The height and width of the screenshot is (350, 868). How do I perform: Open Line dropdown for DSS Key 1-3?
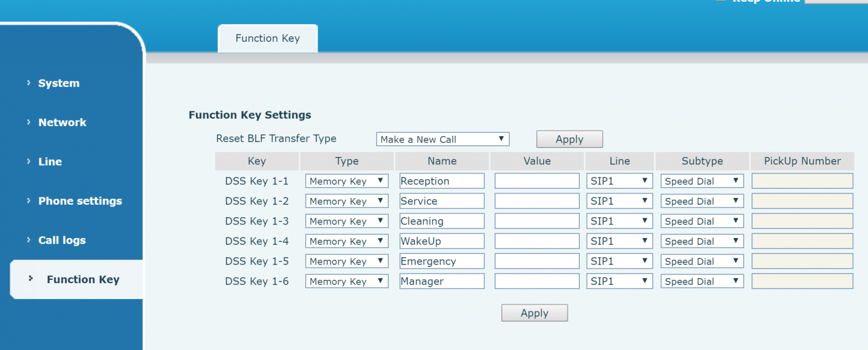coord(619,221)
